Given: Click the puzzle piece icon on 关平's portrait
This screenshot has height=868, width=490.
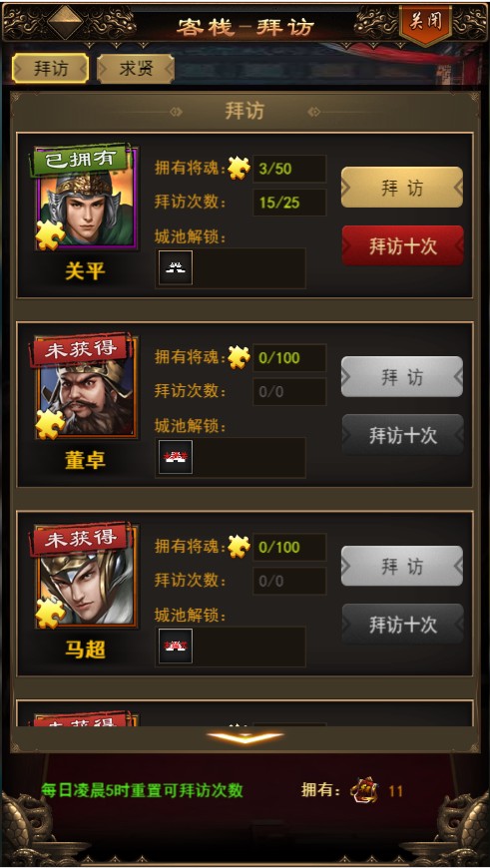Looking at the screenshot, I should pyautogui.click(x=50, y=235).
